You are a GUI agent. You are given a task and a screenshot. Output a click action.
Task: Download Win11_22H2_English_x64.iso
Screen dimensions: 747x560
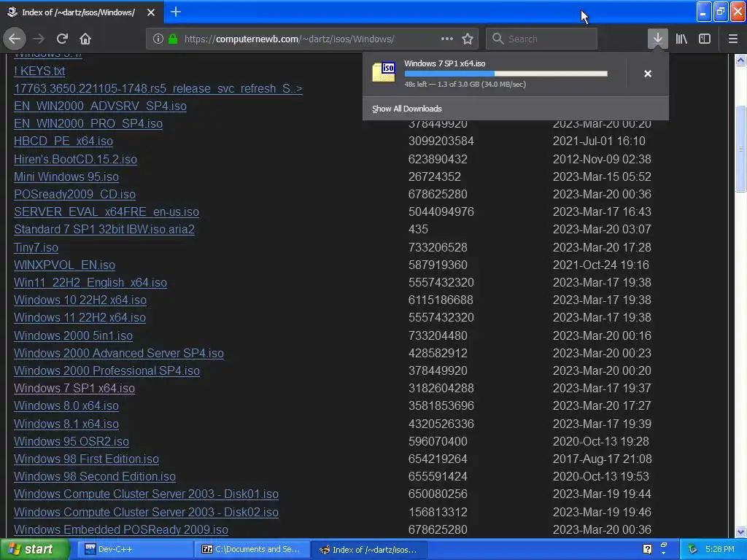(x=90, y=283)
